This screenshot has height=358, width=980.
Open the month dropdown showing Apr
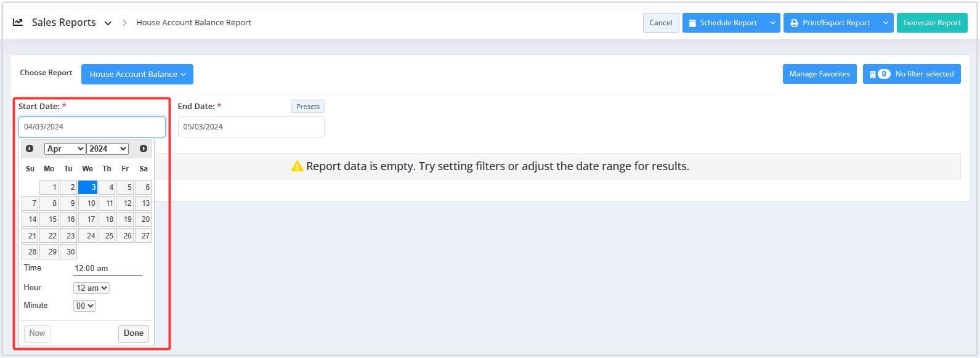coord(65,148)
